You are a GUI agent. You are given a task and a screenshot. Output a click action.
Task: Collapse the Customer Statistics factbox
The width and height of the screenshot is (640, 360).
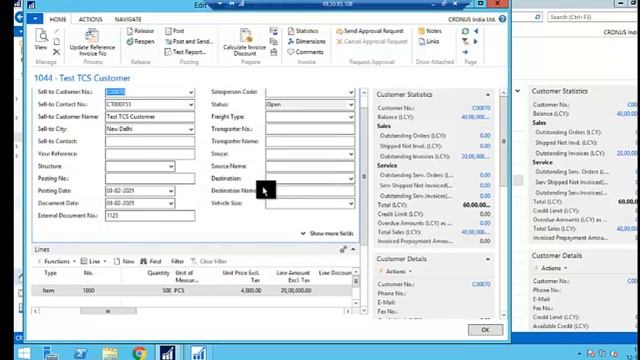[x=488, y=95]
